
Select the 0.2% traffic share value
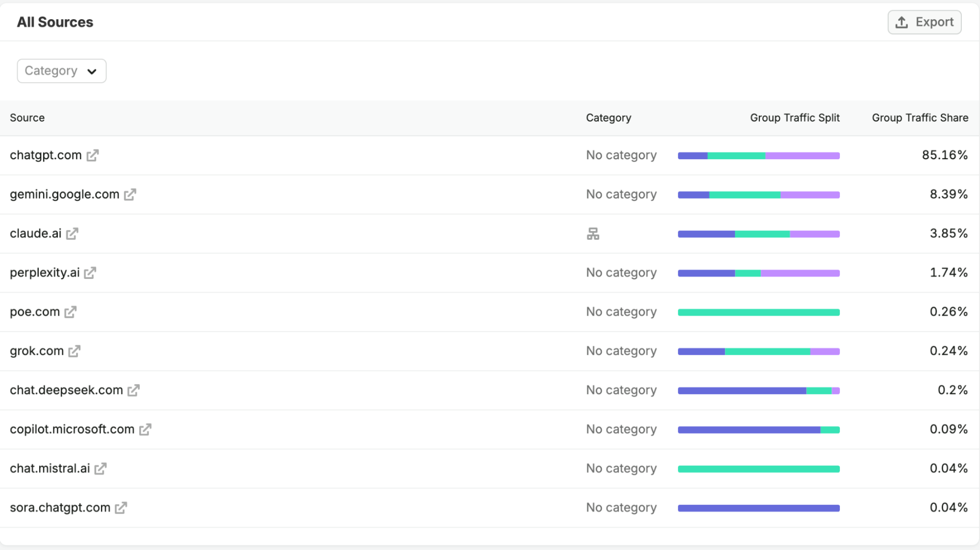point(953,390)
